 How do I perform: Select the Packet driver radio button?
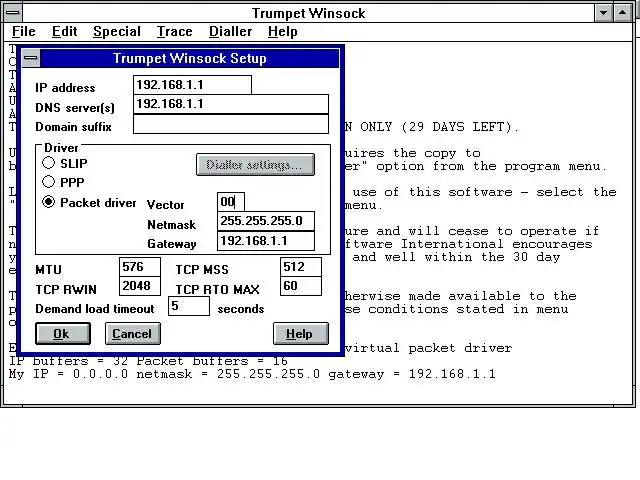click(x=49, y=202)
